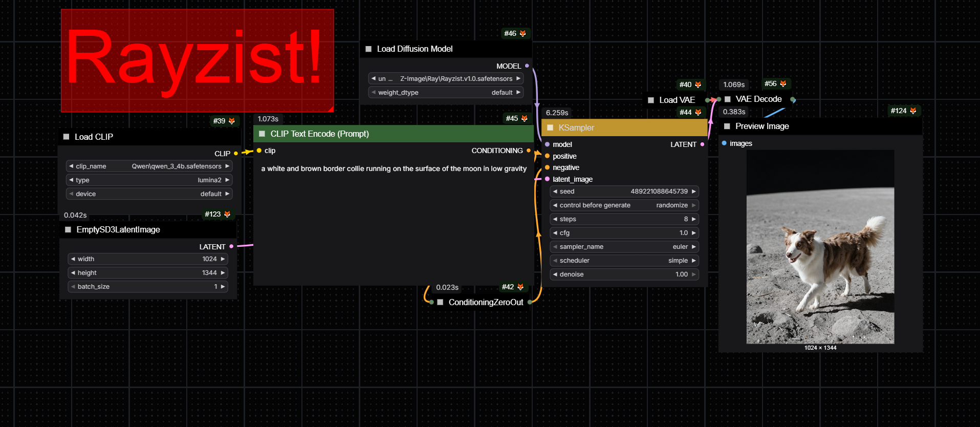
Task: Click the LATENT output dot on KSampler
Action: click(x=702, y=144)
